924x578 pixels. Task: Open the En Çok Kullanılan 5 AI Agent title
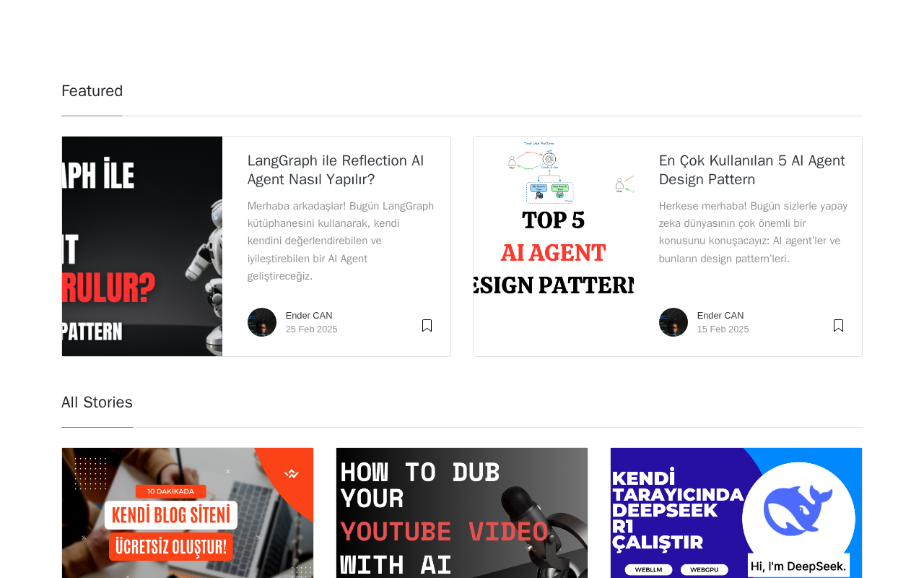tap(752, 170)
